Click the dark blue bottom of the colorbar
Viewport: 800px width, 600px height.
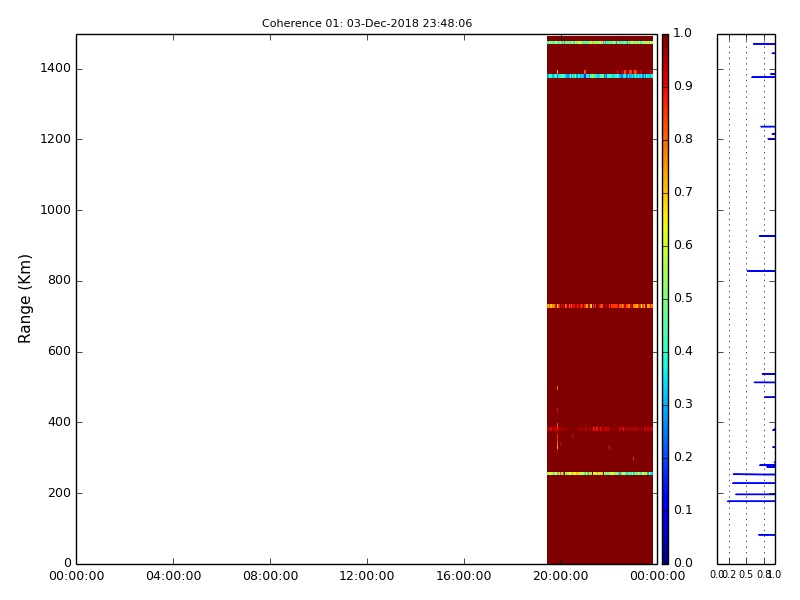(x=665, y=556)
